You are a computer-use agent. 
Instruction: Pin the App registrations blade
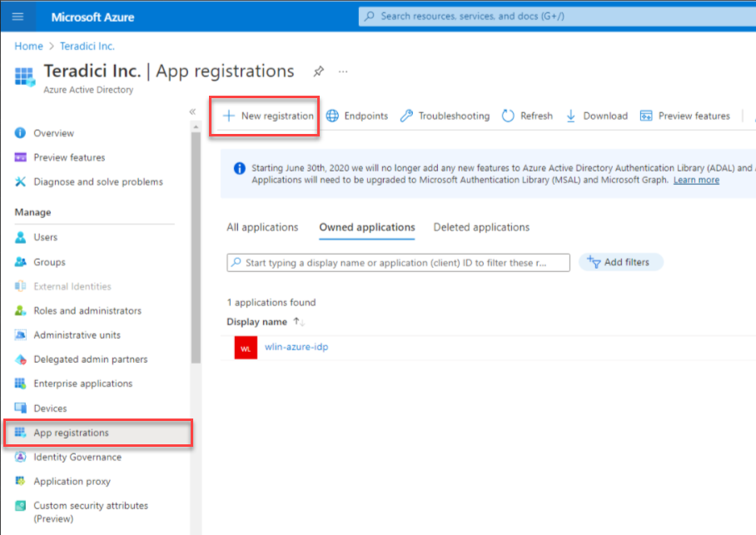318,72
